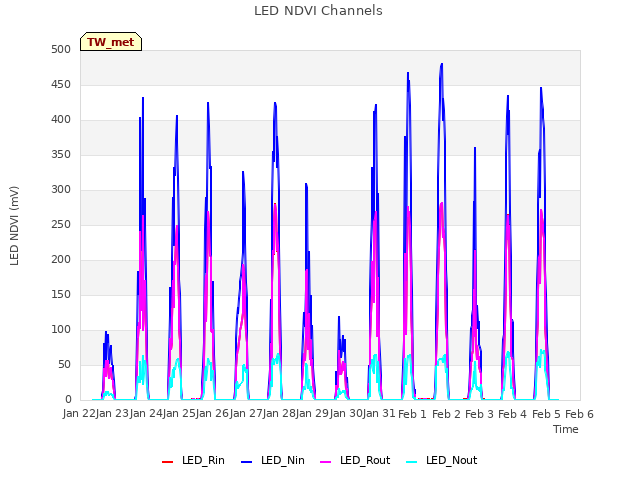
Task: Click the 400 y-axis tick label
Action: 61,120
